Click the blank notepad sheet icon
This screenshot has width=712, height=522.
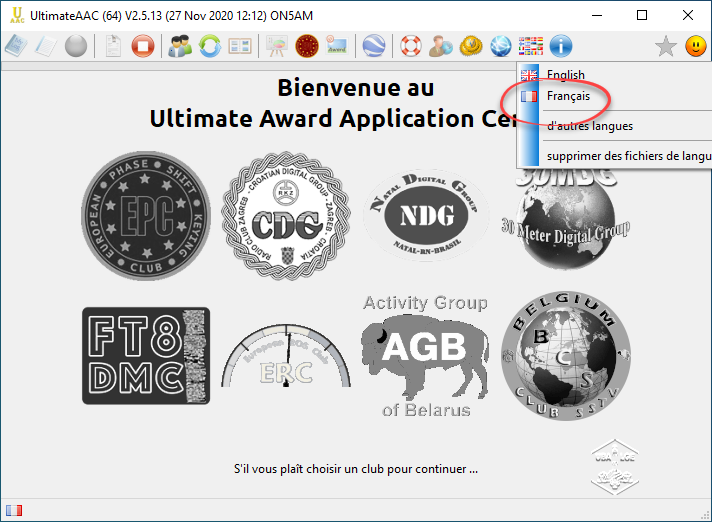(x=46, y=46)
